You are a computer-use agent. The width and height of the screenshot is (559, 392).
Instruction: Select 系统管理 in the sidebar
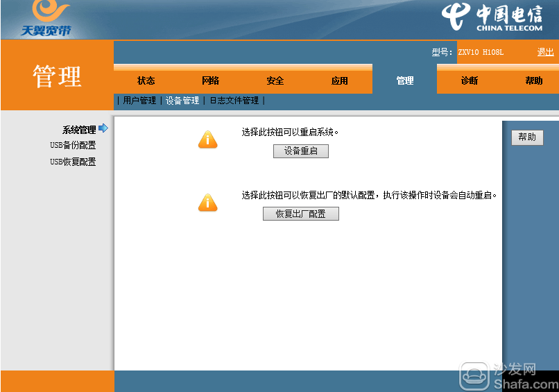tap(79, 130)
